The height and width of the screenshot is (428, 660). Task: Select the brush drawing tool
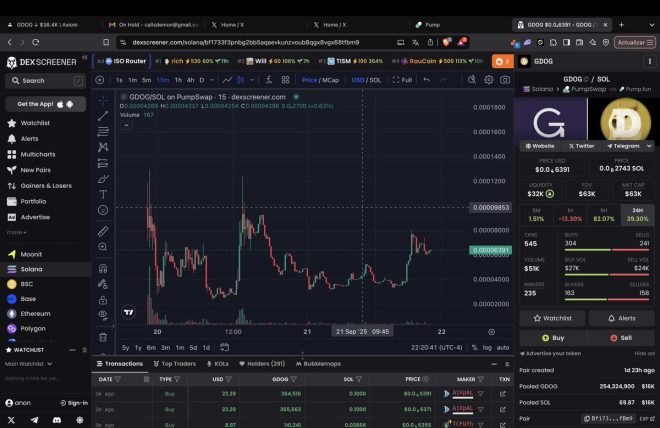pos(103,179)
